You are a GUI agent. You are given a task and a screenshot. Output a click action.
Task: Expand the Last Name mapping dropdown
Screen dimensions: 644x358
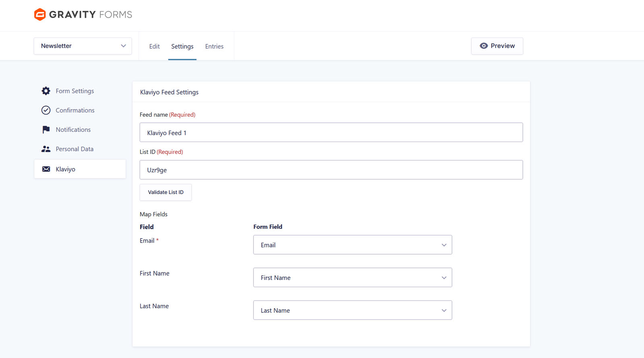tap(352, 310)
